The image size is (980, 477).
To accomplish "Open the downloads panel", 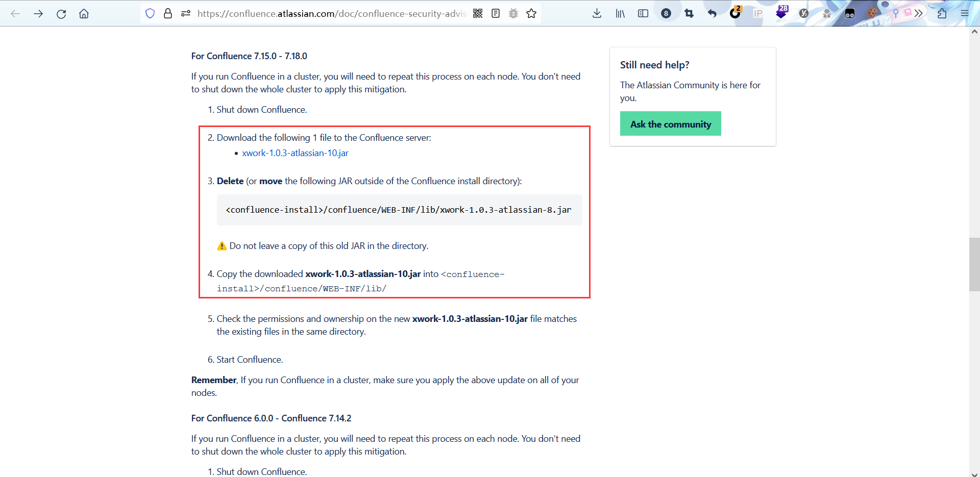I will click(597, 14).
